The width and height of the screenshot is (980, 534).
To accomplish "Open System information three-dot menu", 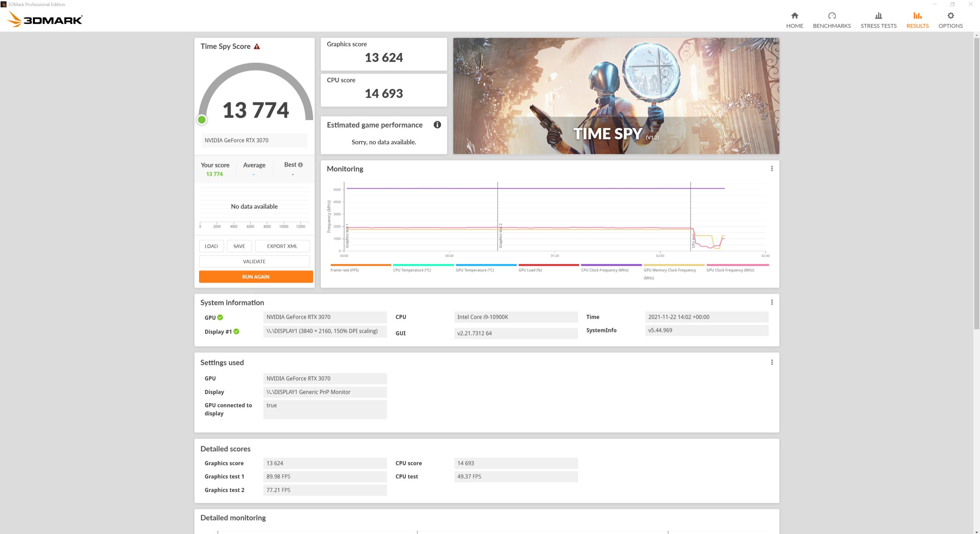I will point(772,302).
